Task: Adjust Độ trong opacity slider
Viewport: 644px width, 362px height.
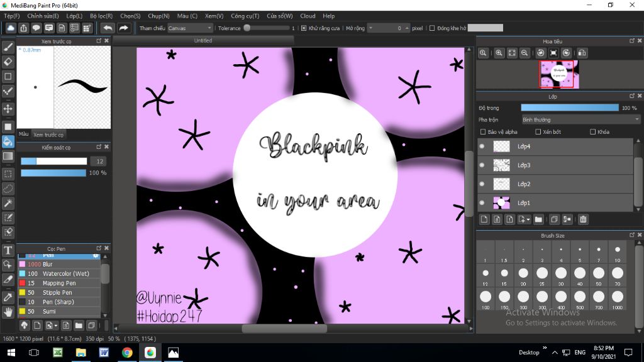Action: 570,107
